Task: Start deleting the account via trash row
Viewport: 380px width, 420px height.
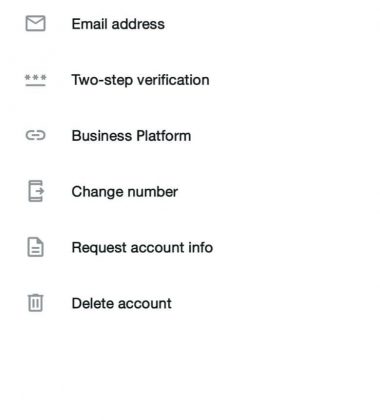Action: [190, 303]
